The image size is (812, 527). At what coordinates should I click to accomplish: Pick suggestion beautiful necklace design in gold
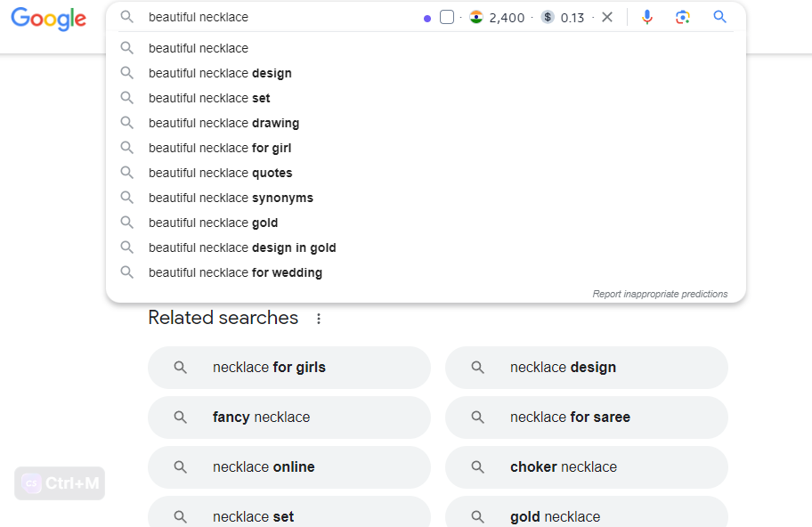(242, 247)
